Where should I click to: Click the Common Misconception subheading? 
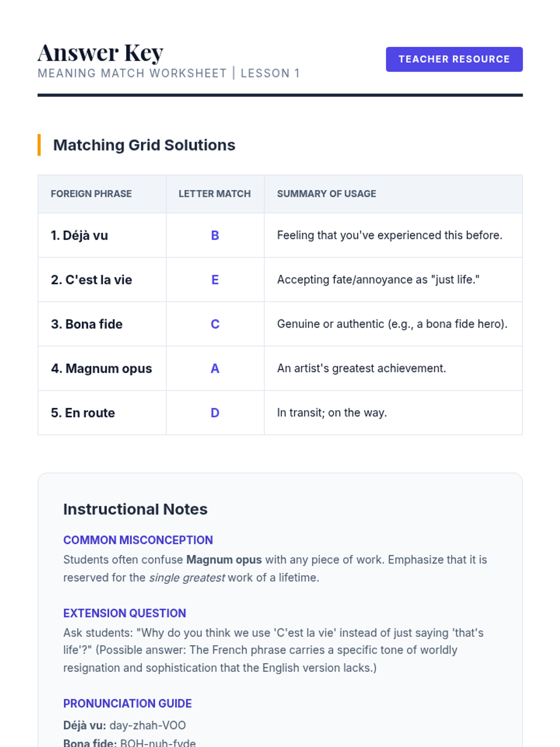click(138, 540)
